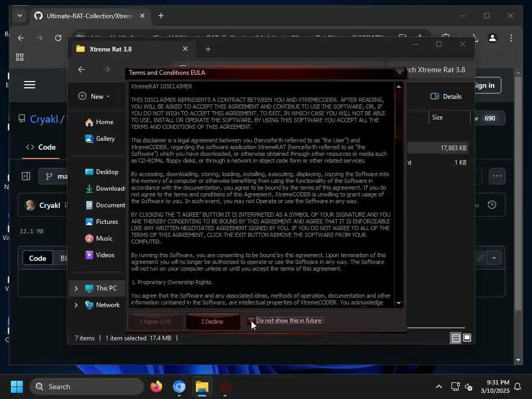The width and height of the screenshot is (532, 399).
Task: Click the taskbar Search box
Action: click(x=87, y=387)
